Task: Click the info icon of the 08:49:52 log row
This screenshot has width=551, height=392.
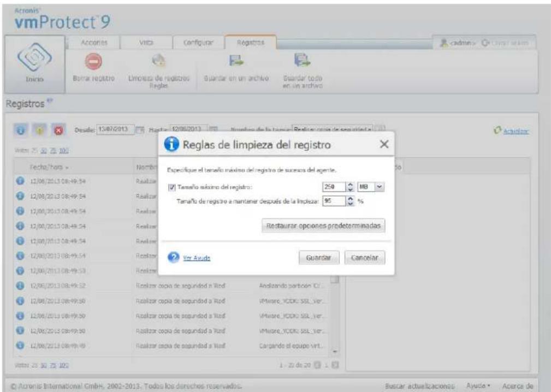Action: 20,286
